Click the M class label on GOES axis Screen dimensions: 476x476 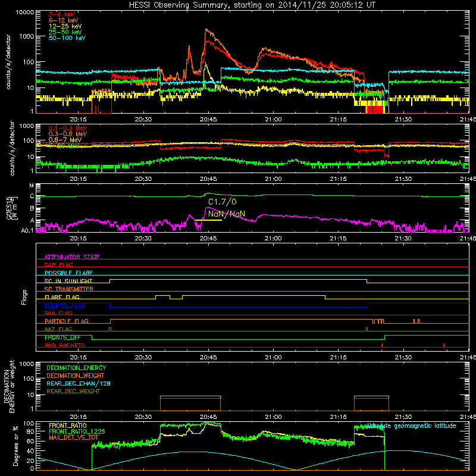coord(32,186)
